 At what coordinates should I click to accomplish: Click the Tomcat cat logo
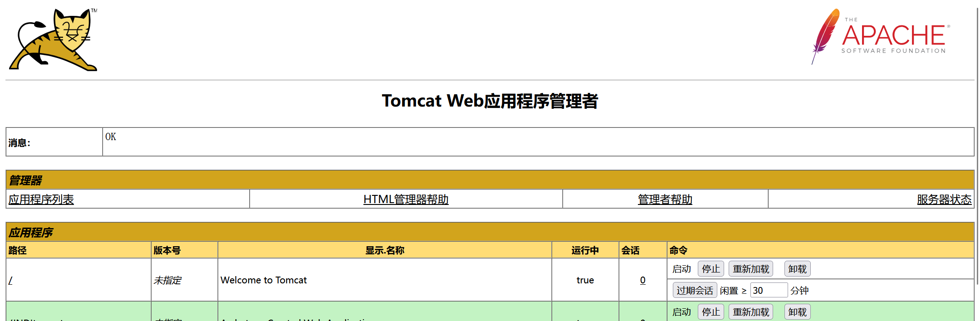point(53,39)
